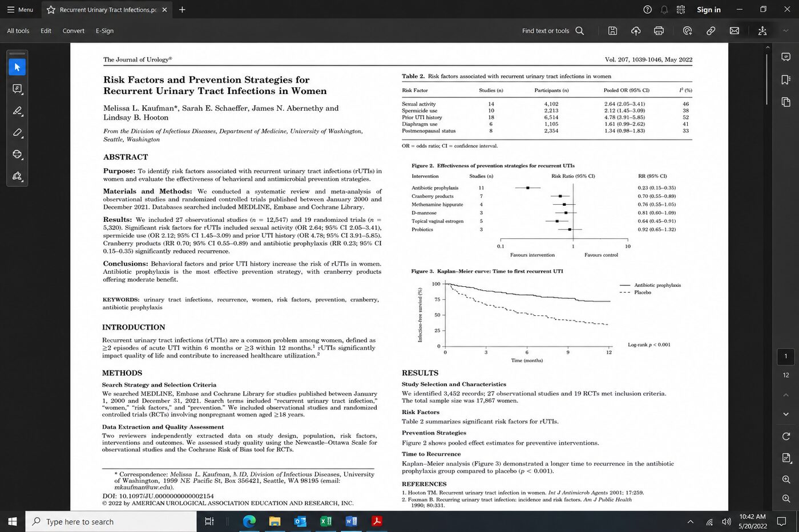Go to previous page with the up chevron
This screenshot has height=532, width=799.
[x=786, y=395]
